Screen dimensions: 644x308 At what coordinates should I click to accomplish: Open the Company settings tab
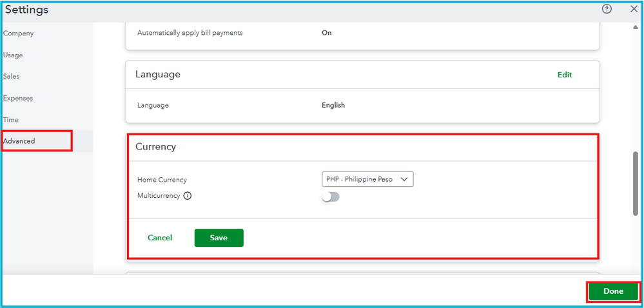[18, 34]
